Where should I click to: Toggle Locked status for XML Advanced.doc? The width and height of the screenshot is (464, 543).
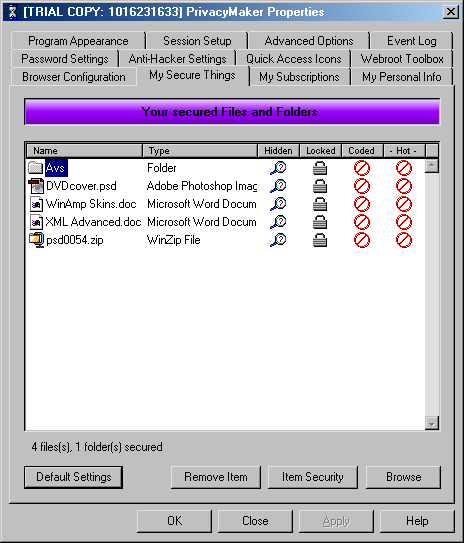pyautogui.click(x=320, y=222)
